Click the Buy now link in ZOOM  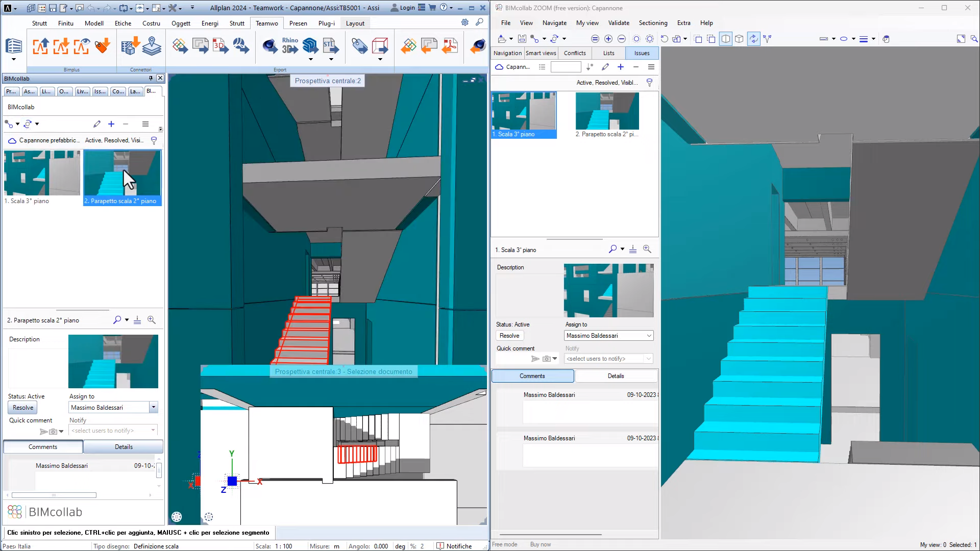click(x=541, y=544)
